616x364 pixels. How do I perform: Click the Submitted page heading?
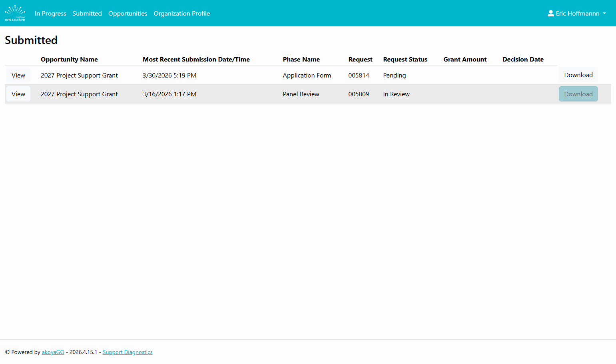31,40
